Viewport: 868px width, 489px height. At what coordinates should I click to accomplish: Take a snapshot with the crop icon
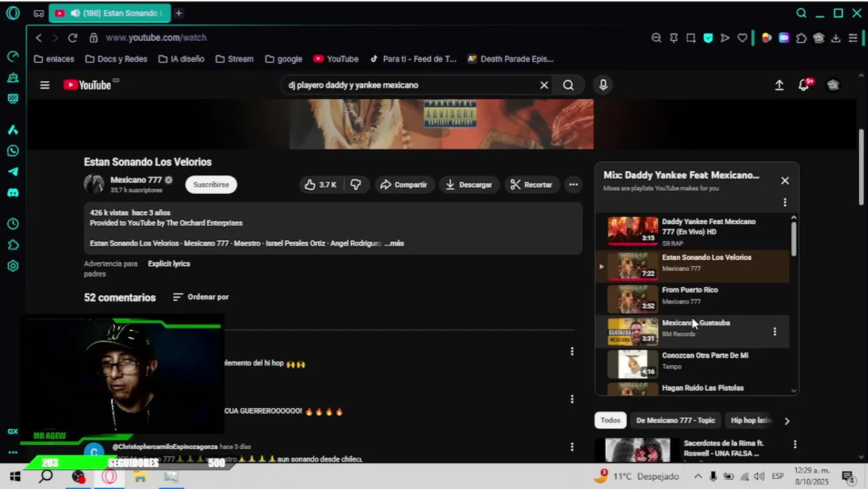coord(691,38)
